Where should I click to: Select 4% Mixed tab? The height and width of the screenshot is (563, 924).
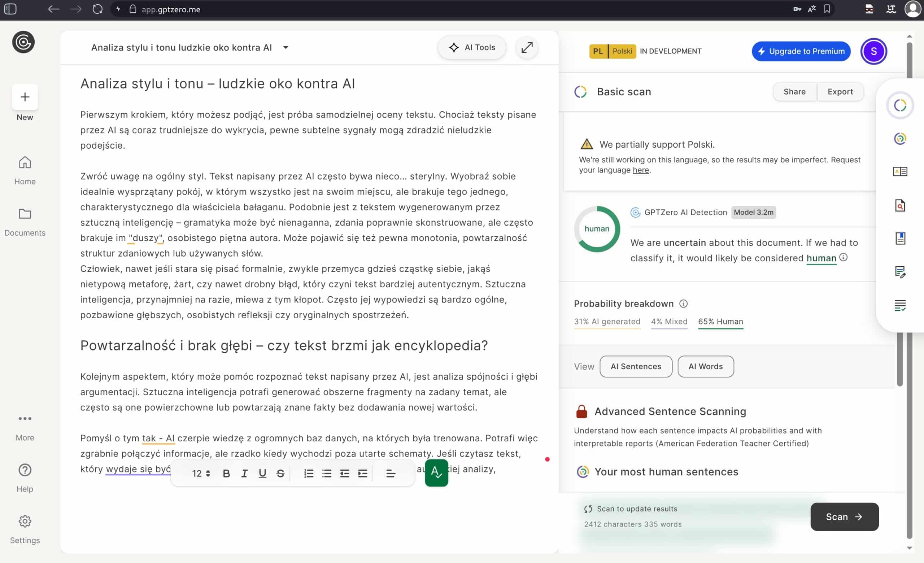[x=669, y=322]
